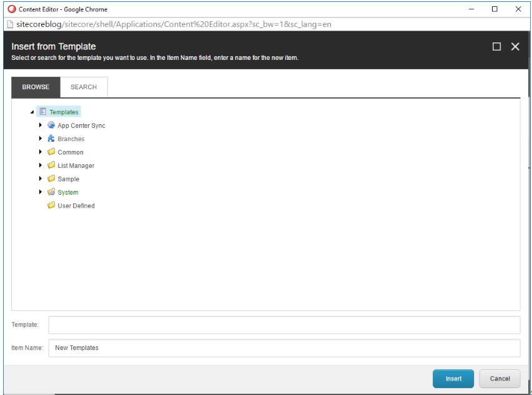Expand the List Manager folder

(x=41, y=165)
